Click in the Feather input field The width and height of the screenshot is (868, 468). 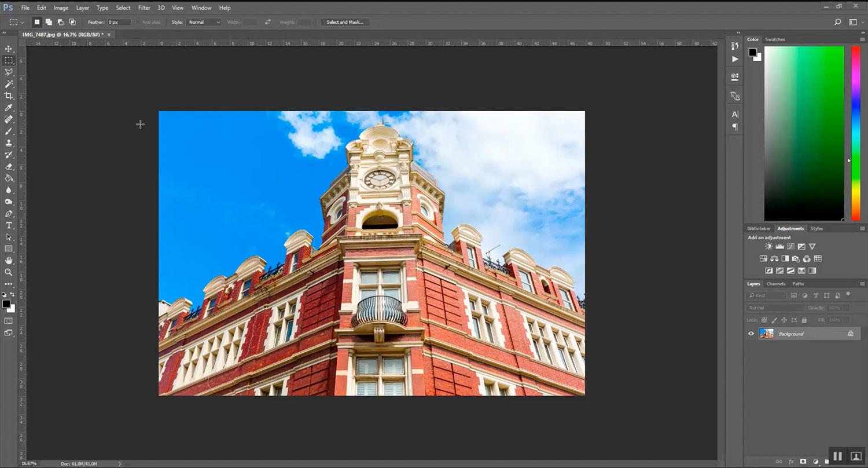(119, 22)
